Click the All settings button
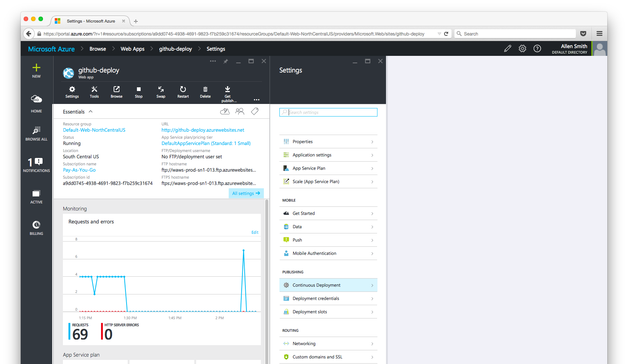 [x=246, y=193]
